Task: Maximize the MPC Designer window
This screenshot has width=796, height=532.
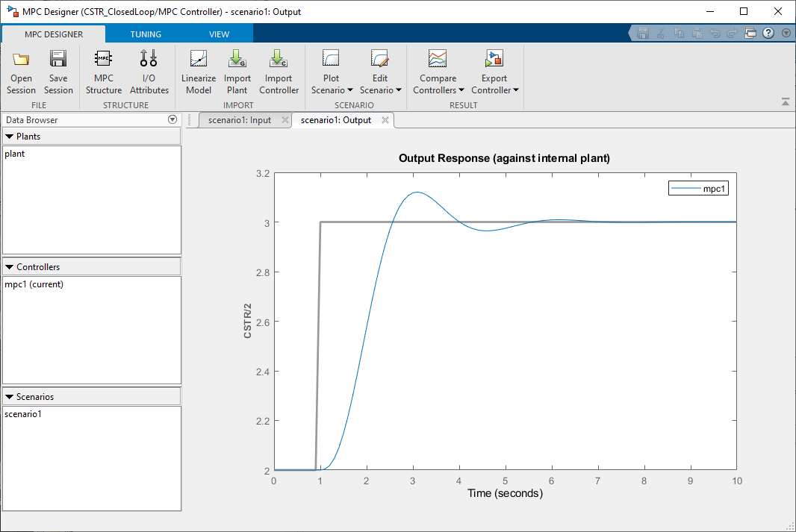Action: click(744, 11)
